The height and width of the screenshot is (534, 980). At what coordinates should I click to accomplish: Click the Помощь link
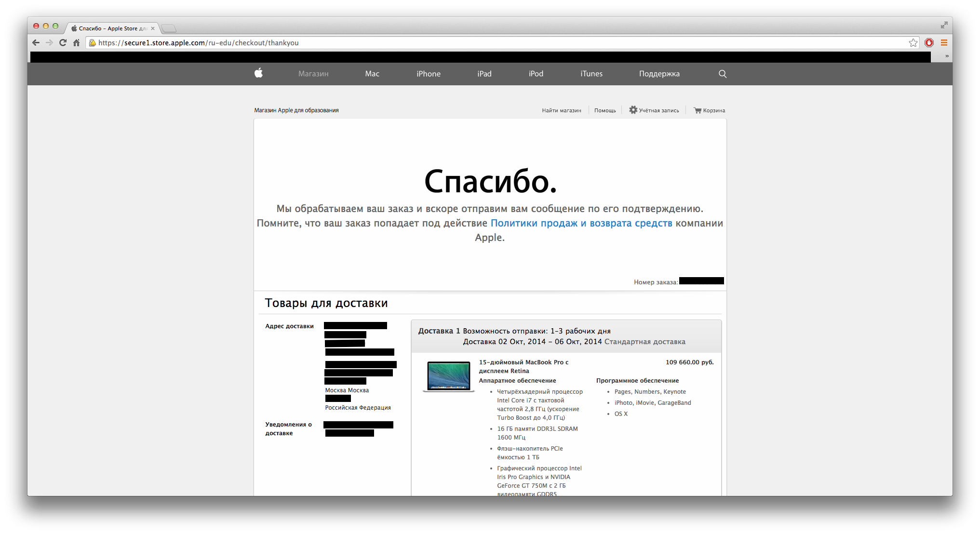(605, 110)
